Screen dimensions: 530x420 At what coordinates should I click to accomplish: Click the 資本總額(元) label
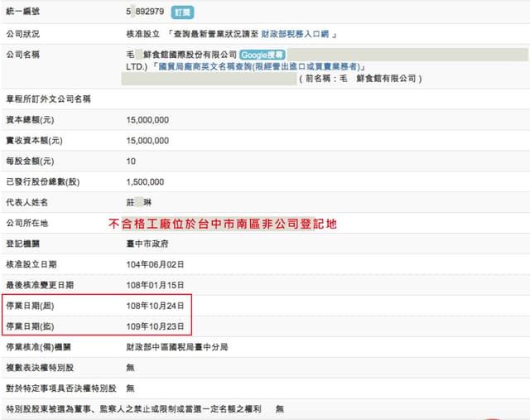30,120
